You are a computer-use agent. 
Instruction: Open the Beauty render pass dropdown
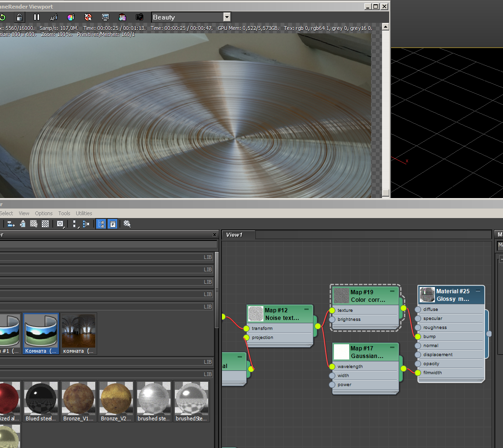pos(227,17)
